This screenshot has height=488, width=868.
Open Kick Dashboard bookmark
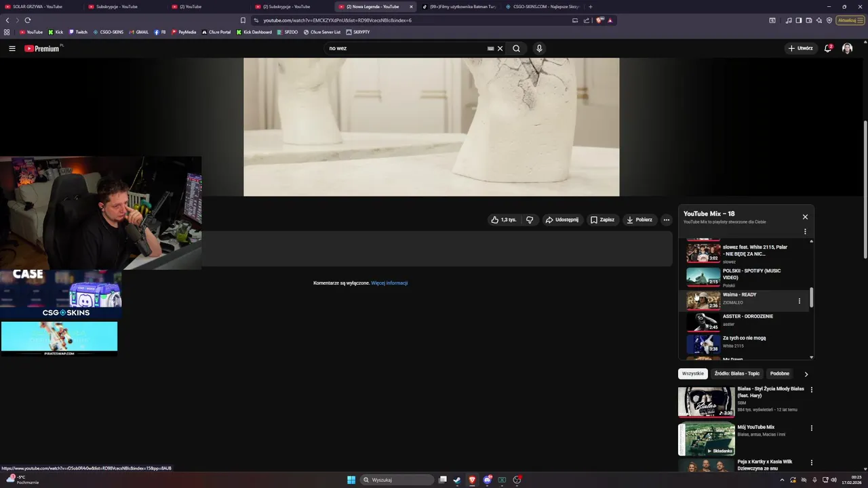[254, 32]
